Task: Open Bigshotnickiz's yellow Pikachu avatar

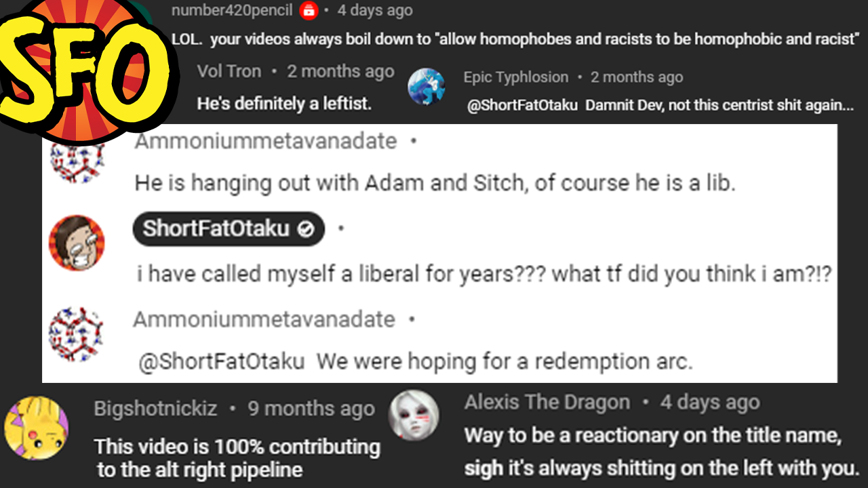Action: 37,428
